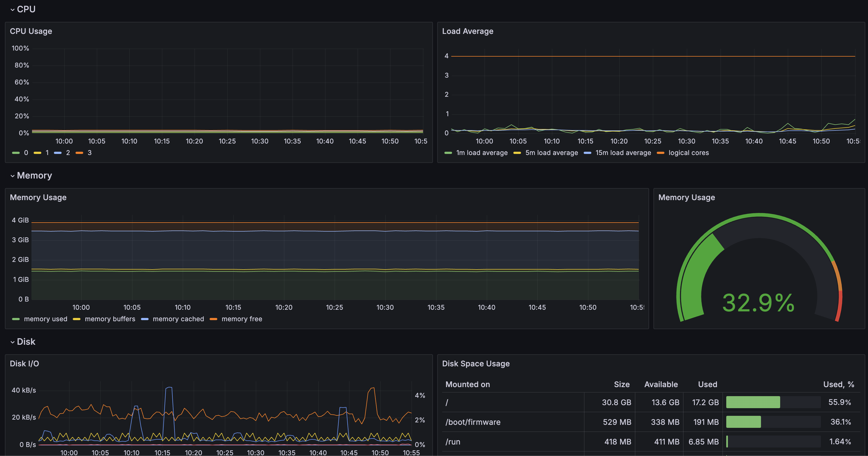This screenshot has width=868, height=456.
Task: Click the 32.9% memory gauge value
Action: pos(759,303)
